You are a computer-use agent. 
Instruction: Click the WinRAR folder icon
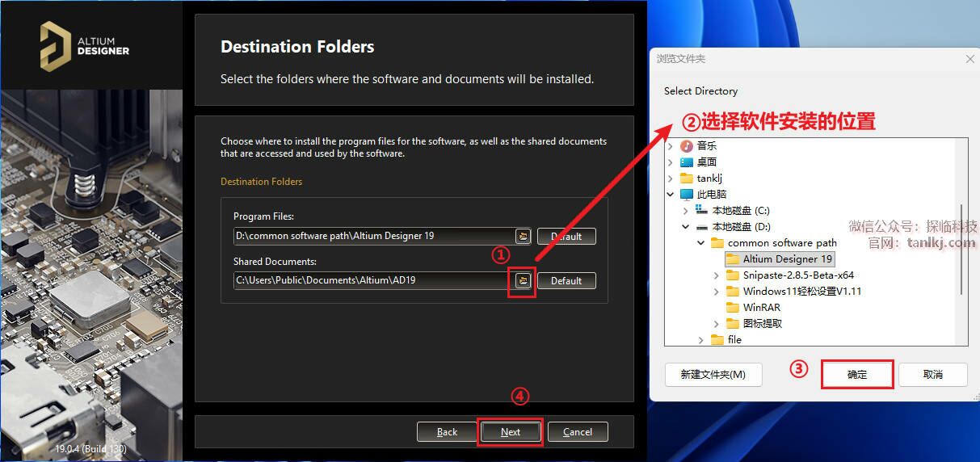click(733, 308)
